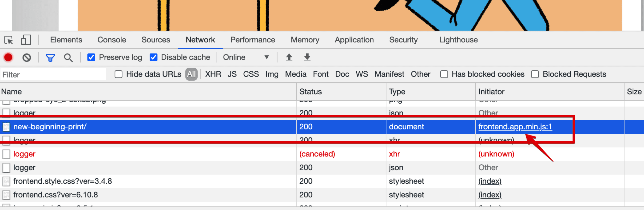Check the Has blocked cookies option
The width and height of the screenshot is (644, 210).
point(444,74)
